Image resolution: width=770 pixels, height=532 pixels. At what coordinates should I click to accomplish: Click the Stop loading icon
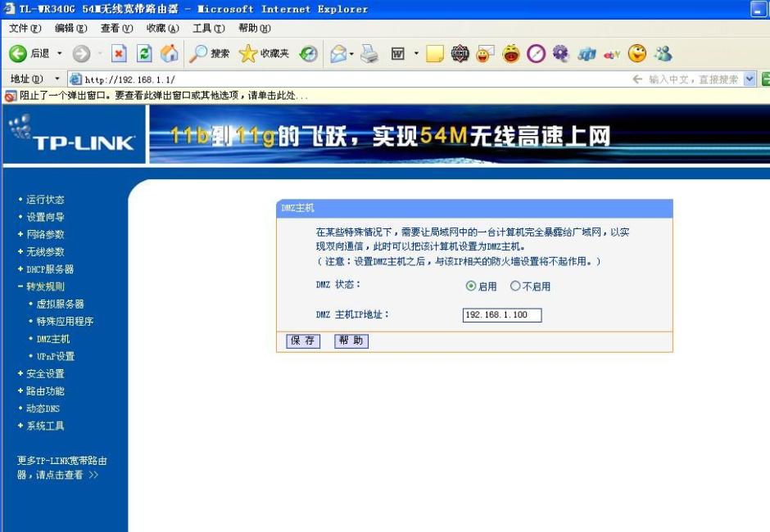[120, 53]
